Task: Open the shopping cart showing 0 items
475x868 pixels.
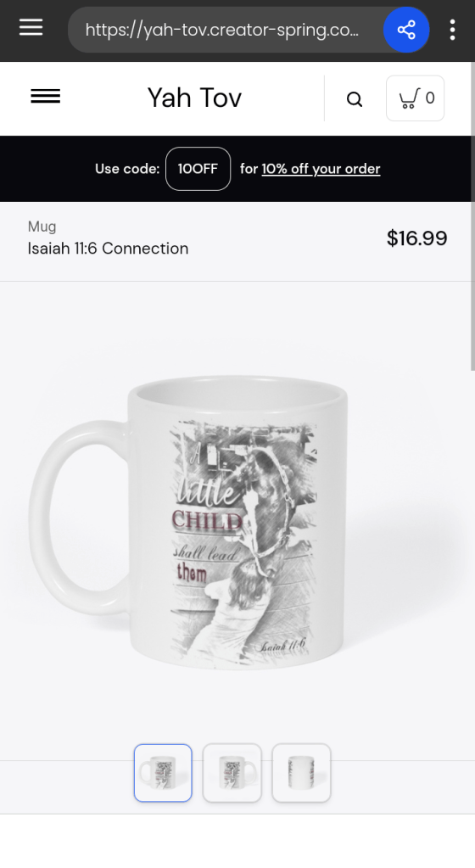Action: pos(416,98)
